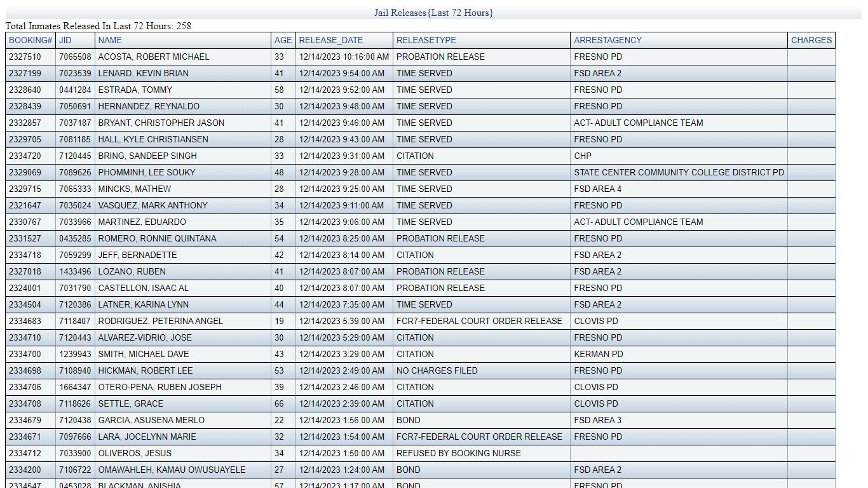Viewport: 868px width, 488px height.
Task: Sort table by JID column header
Action: (65, 40)
